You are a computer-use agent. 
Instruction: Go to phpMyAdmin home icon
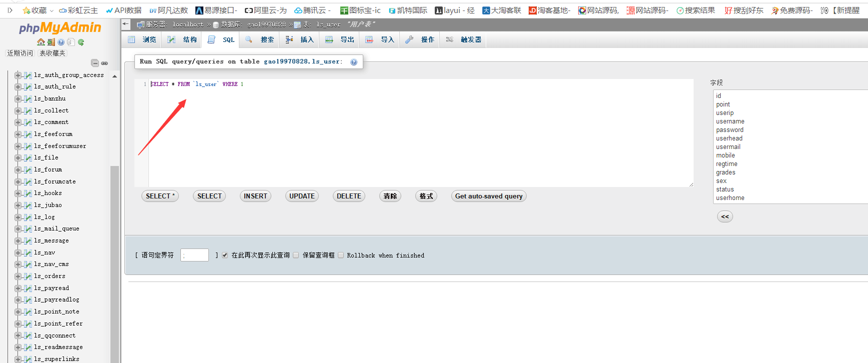(x=41, y=42)
